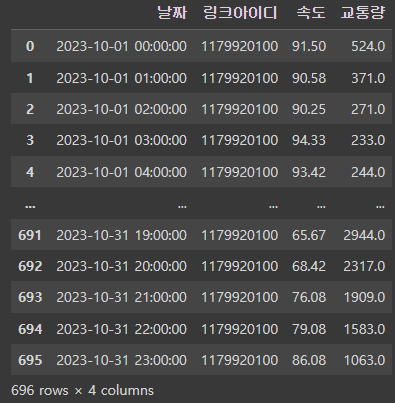
Task: Click speed value 94.33
Action: pyautogui.click(x=309, y=140)
